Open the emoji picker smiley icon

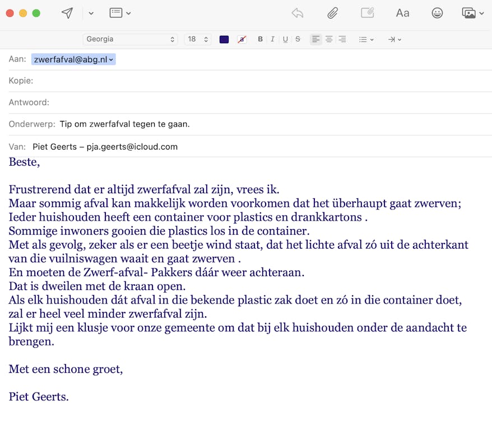coord(437,13)
